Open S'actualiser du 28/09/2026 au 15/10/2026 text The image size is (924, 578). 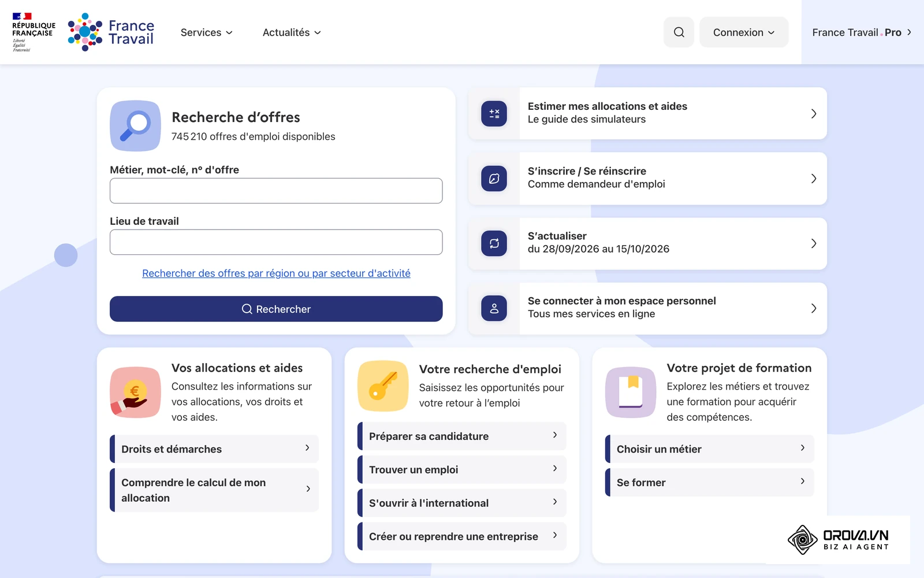[x=598, y=243]
